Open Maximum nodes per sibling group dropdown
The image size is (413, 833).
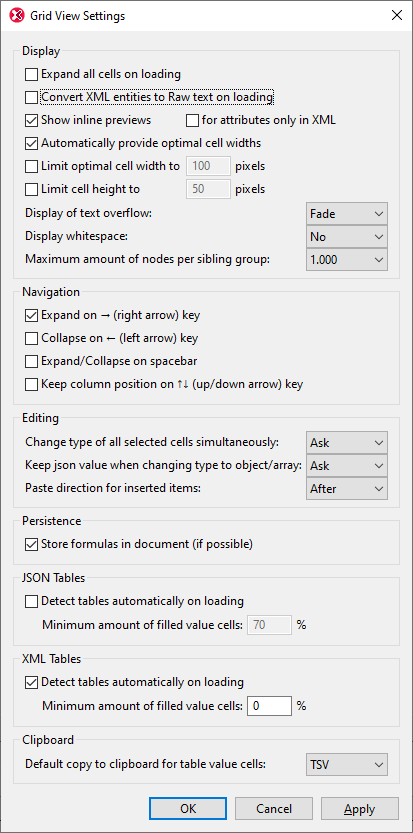pos(347,260)
